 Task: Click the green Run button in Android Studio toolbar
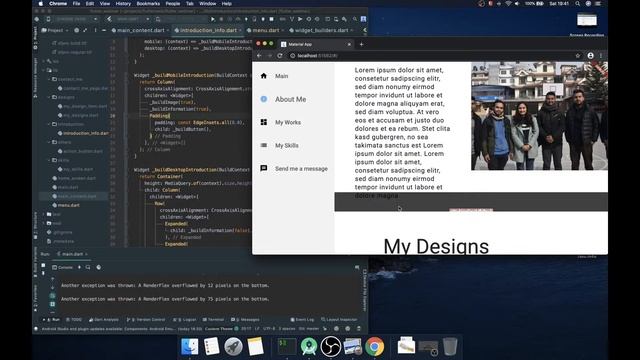click(x=213, y=19)
